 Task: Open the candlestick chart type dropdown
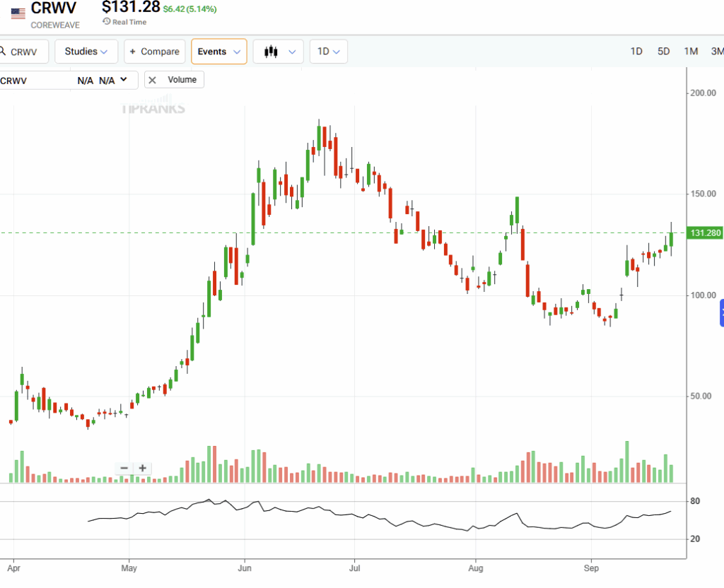(x=278, y=51)
